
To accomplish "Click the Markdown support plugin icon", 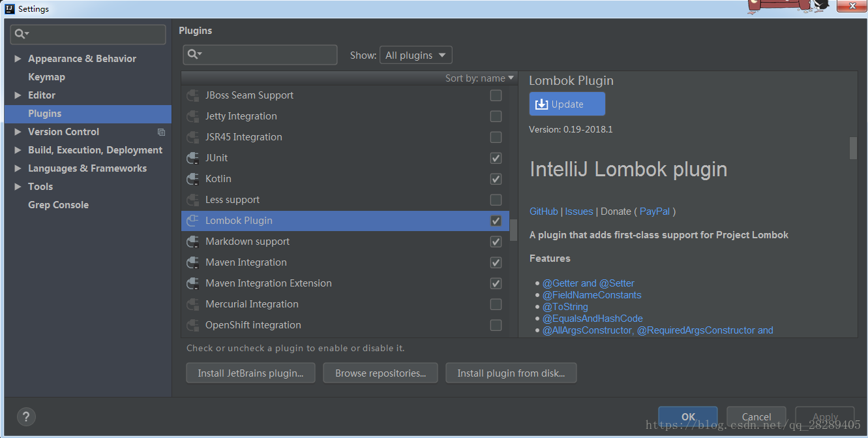I will coord(192,242).
